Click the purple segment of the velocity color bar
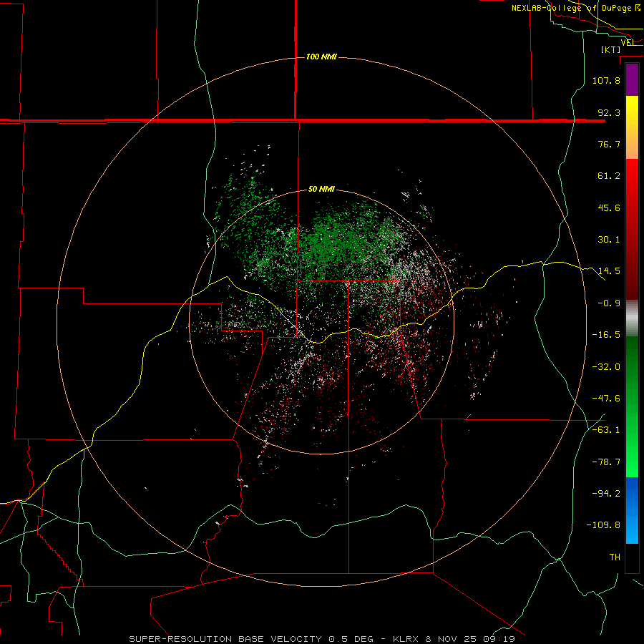Image resolution: width=644 pixels, height=644 pixels. [x=632, y=80]
